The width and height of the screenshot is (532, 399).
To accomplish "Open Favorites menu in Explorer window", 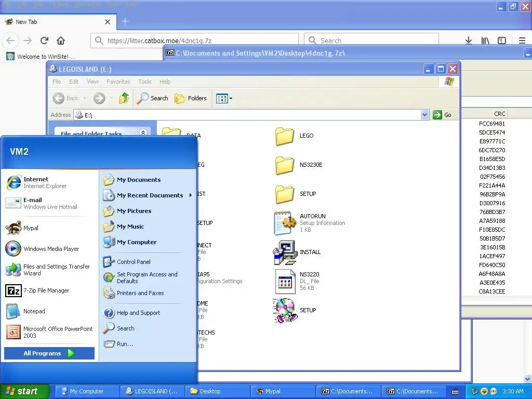I will pyautogui.click(x=118, y=82).
